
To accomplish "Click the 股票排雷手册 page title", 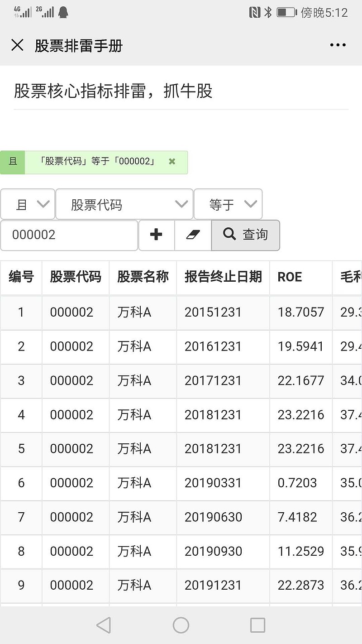I will 79,46.
